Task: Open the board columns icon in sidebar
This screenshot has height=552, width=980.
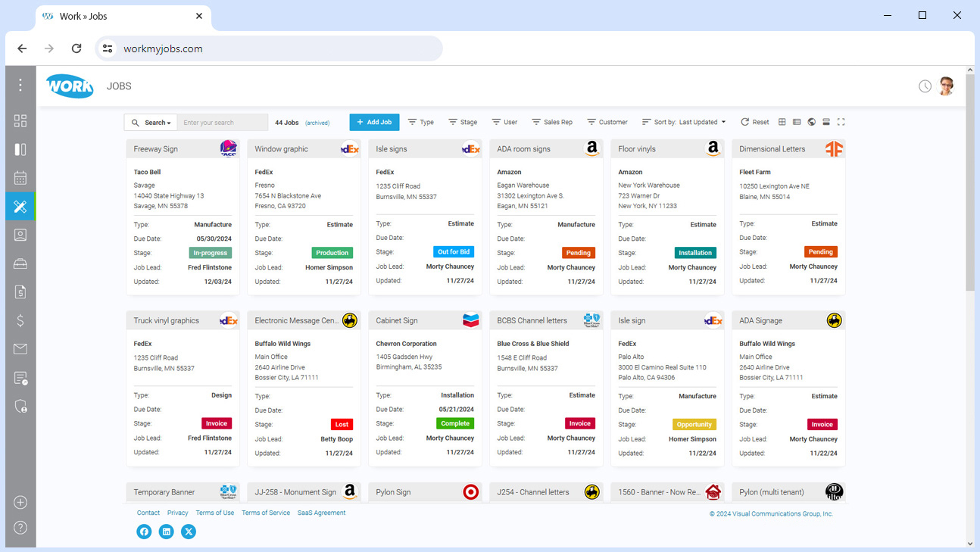Action: (20, 150)
